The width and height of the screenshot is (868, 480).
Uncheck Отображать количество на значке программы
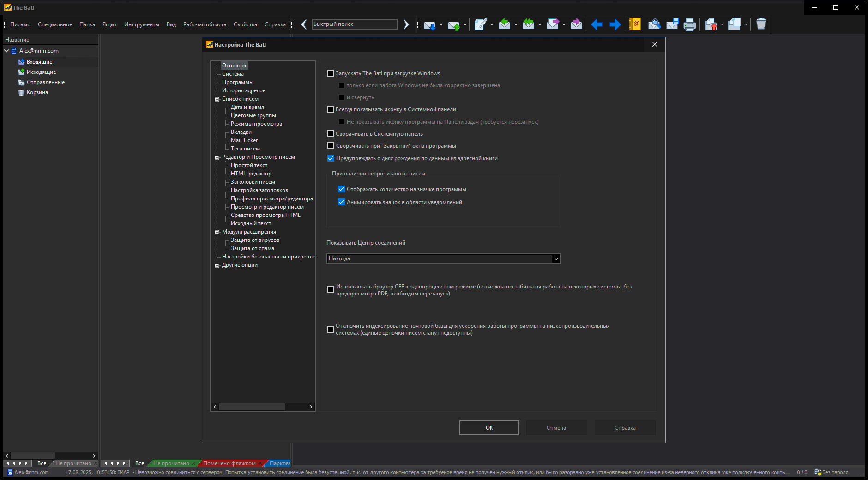pyautogui.click(x=341, y=189)
